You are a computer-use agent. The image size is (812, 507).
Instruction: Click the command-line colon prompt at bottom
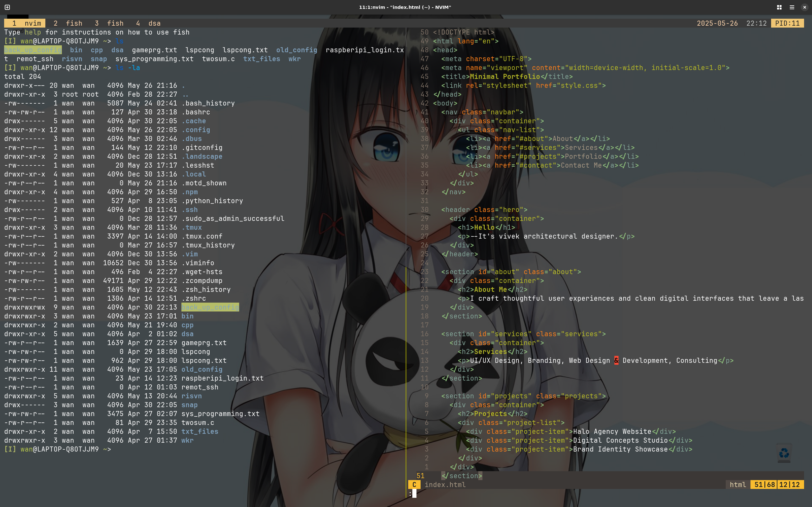click(x=412, y=494)
